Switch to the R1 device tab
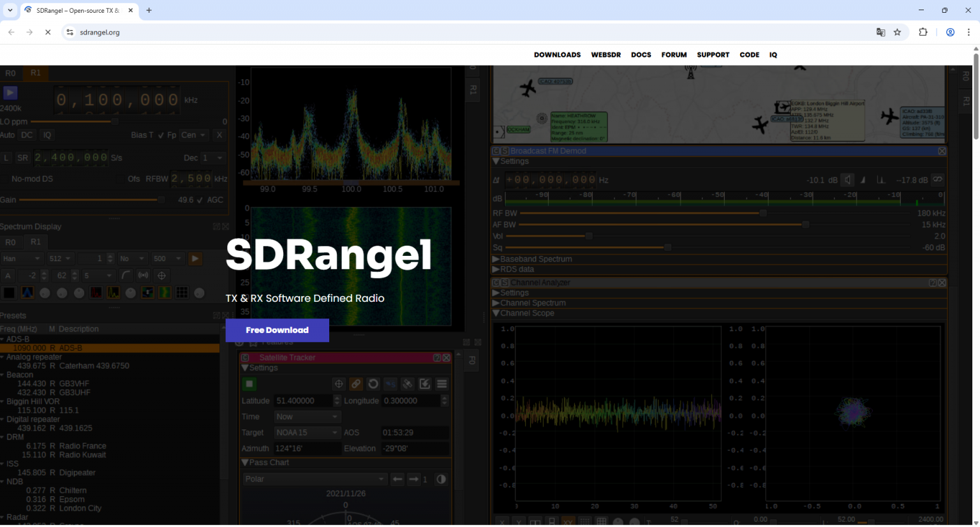The image size is (980, 527). click(x=35, y=73)
